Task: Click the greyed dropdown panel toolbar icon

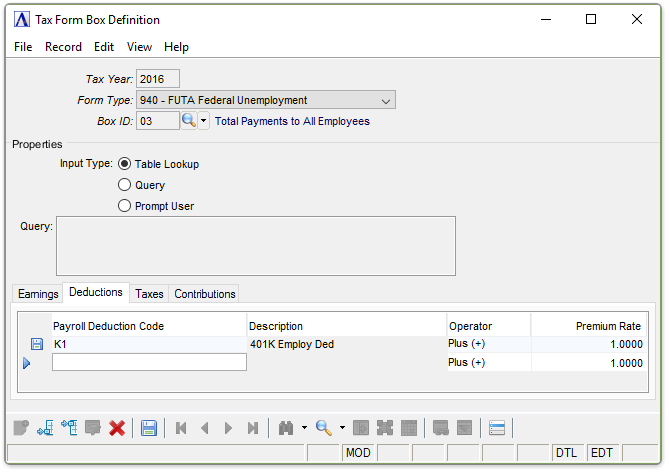Action: (464, 428)
